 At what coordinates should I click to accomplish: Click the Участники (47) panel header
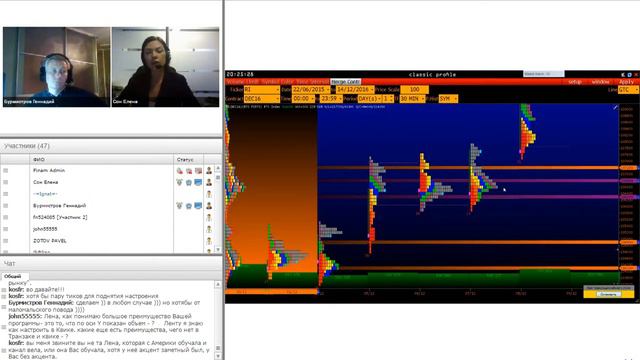[111, 146]
